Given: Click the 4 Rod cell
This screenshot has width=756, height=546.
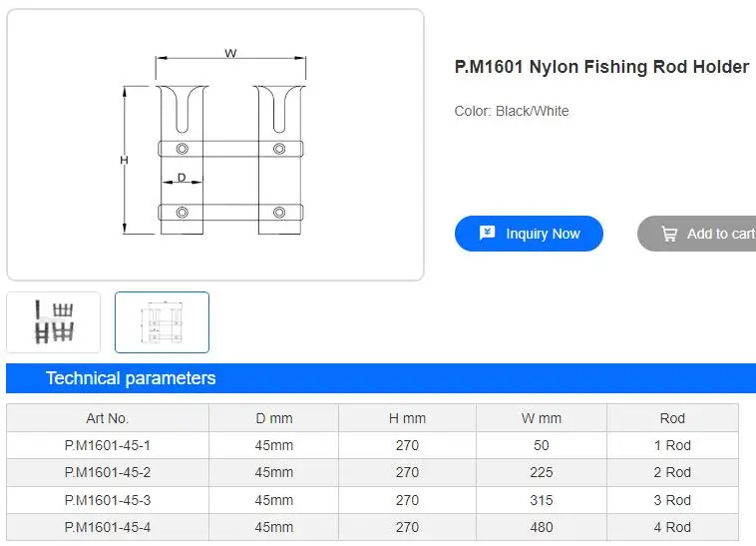Looking at the screenshot, I should pos(672,527).
